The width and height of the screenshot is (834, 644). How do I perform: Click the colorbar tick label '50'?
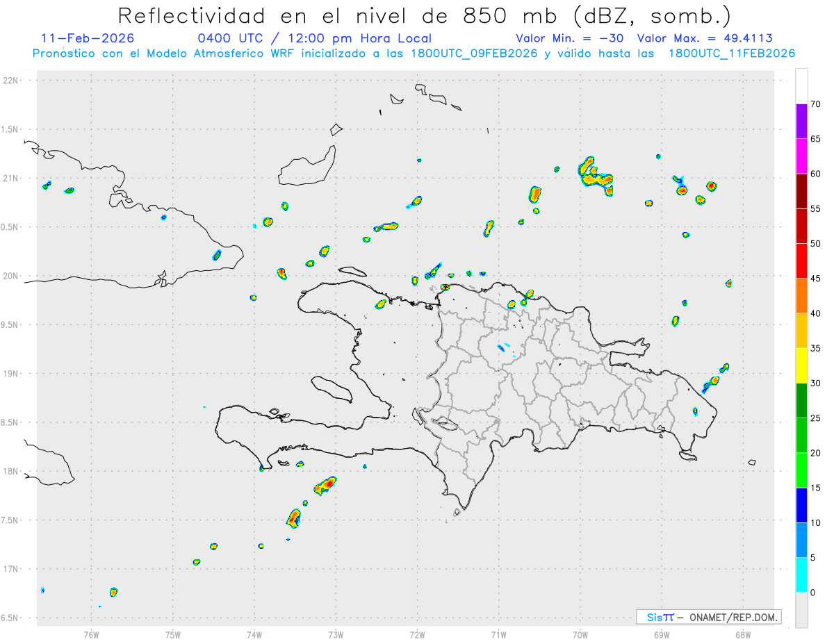point(816,244)
